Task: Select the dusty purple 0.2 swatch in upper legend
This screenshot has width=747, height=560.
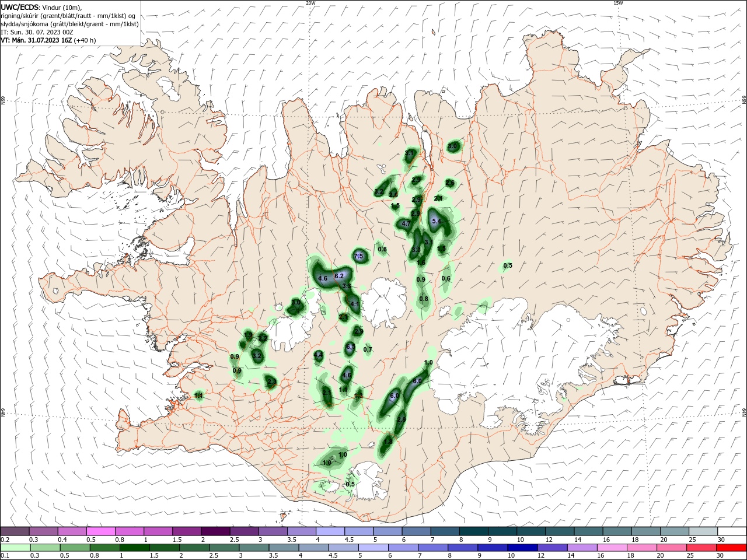Action: (x=15, y=531)
